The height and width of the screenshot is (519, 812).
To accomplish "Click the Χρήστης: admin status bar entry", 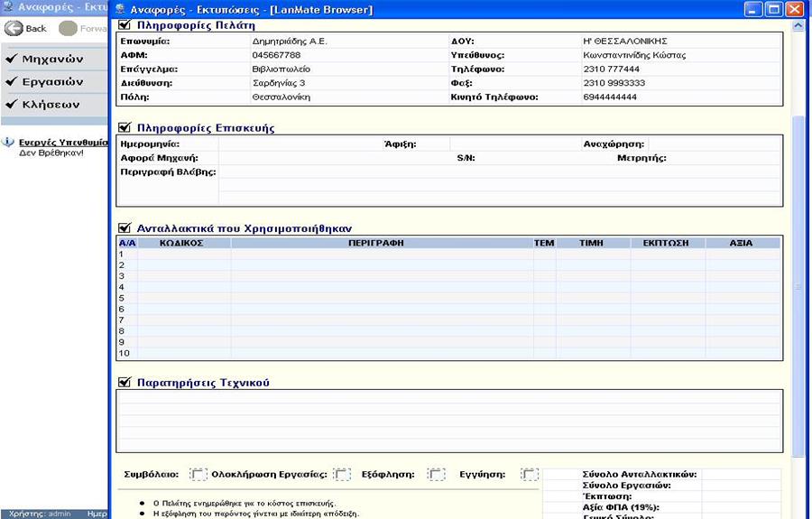I will click(40, 514).
